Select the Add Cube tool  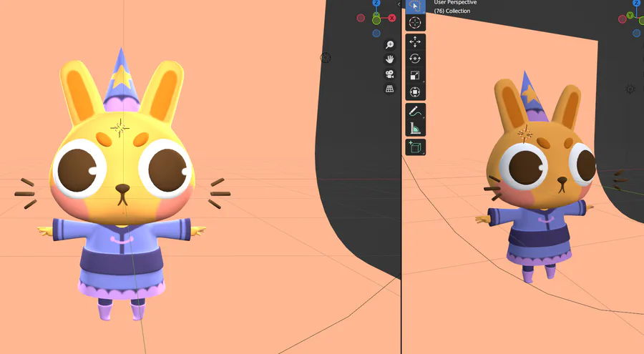click(x=415, y=147)
